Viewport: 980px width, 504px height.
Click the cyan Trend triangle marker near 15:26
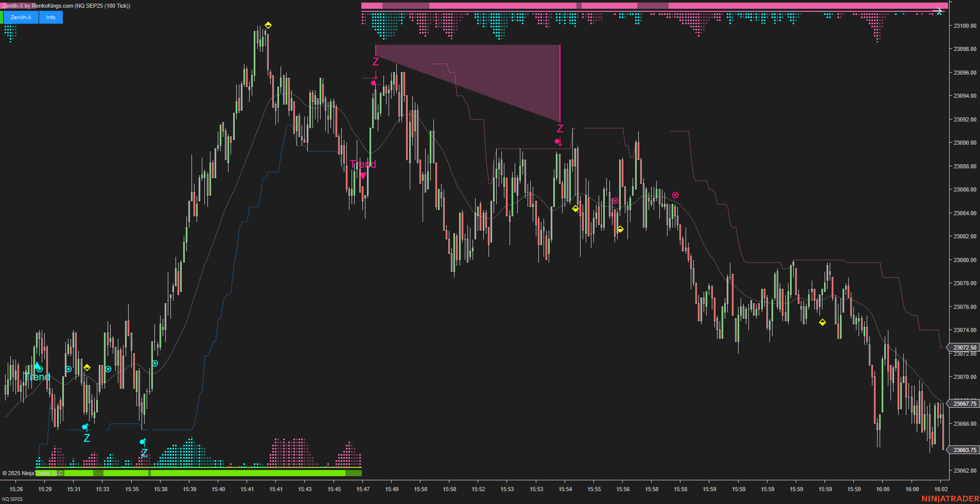click(x=37, y=366)
